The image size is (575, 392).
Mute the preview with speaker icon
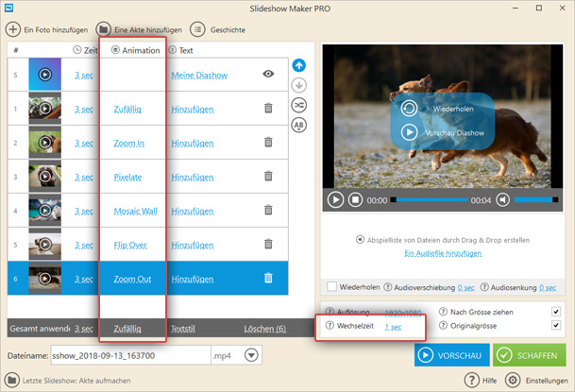point(502,200)
